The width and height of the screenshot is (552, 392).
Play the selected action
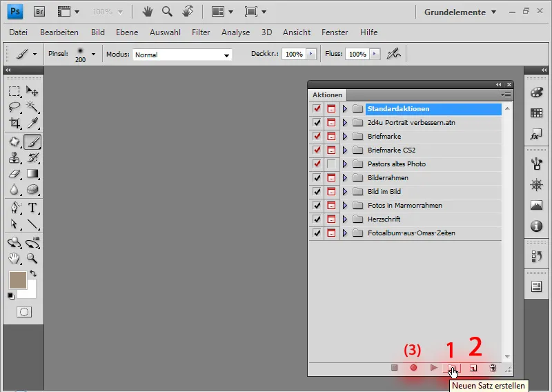pos(434,368)
